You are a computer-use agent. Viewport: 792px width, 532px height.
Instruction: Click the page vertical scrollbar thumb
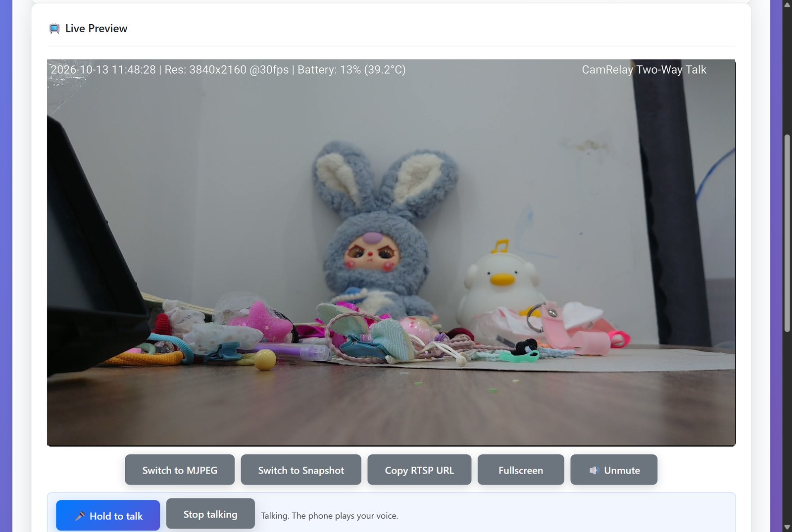[787, 233]
